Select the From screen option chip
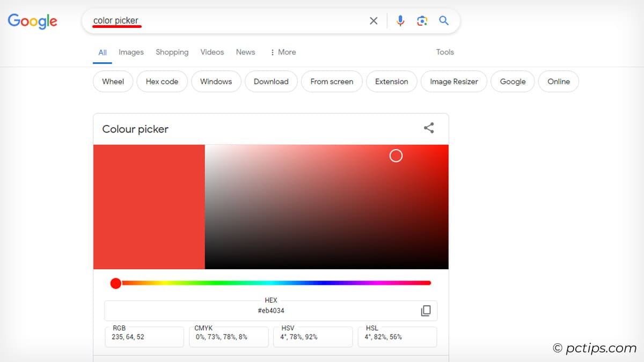Image resolution: width=644 pixels, height=362 pixels. coord(332,82)
